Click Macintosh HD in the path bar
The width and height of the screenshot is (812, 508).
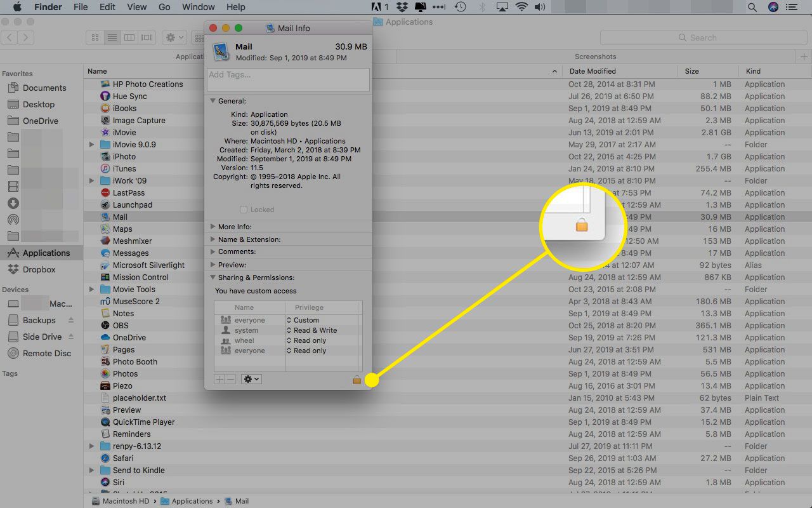(121, 501)
